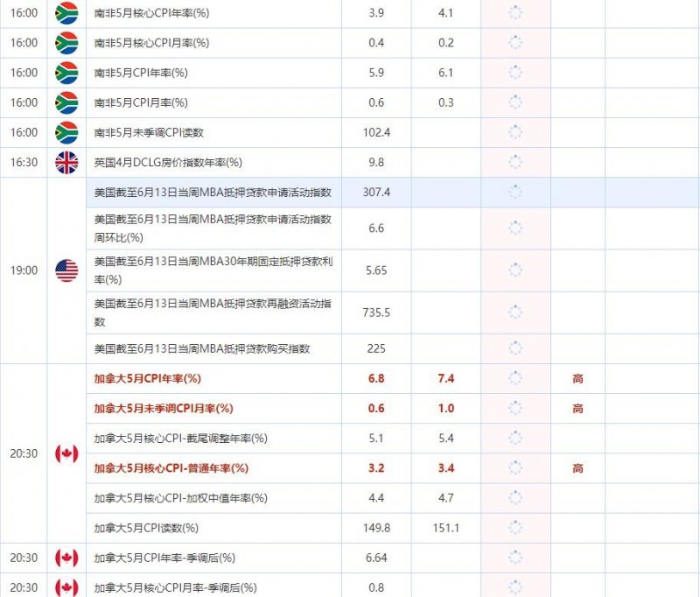The width and height of the screenshot is (700, 597).
Task: Open 南非5月核心CPI年率(%) indicator
Action: 151,13
